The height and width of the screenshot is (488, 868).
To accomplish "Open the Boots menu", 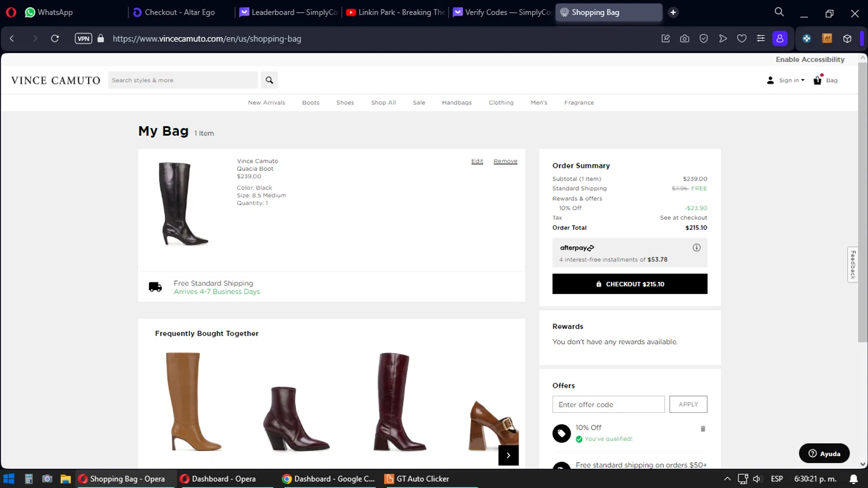I will (x=311, y=102).
